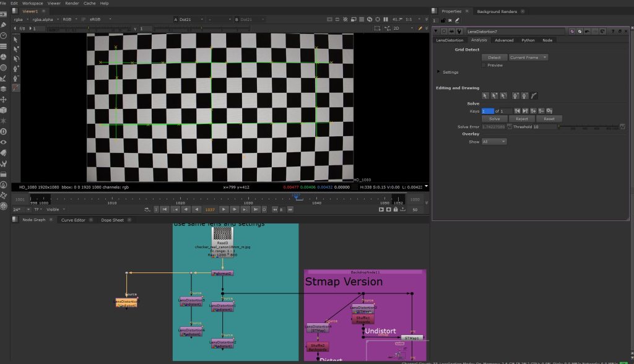Screen dimensions: 634x364
Task: Open the Curve Editor tab
Action: [x=73, y=220]
